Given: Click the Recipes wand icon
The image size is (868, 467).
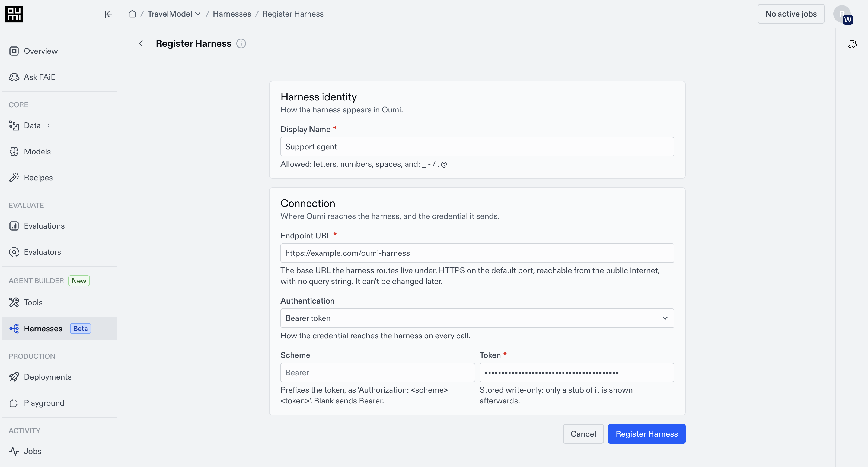Looking at the screenshot, I should click(14, 177).
